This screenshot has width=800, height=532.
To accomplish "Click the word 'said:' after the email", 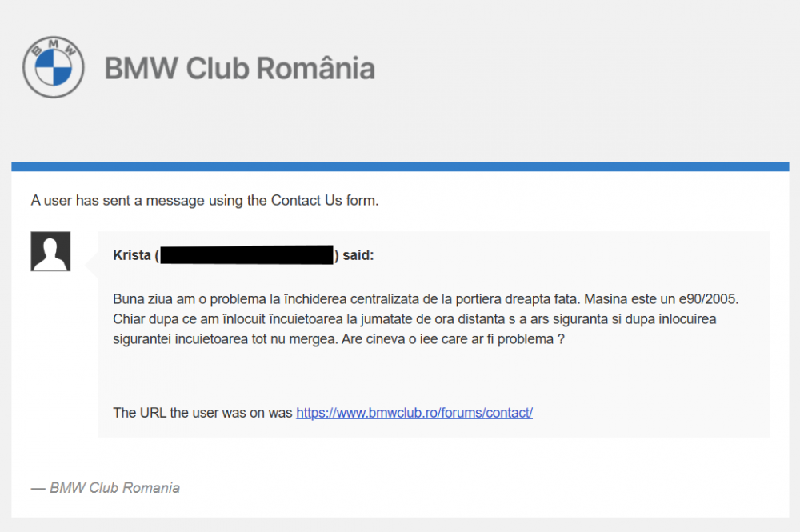I will click(x=358, y=255).
